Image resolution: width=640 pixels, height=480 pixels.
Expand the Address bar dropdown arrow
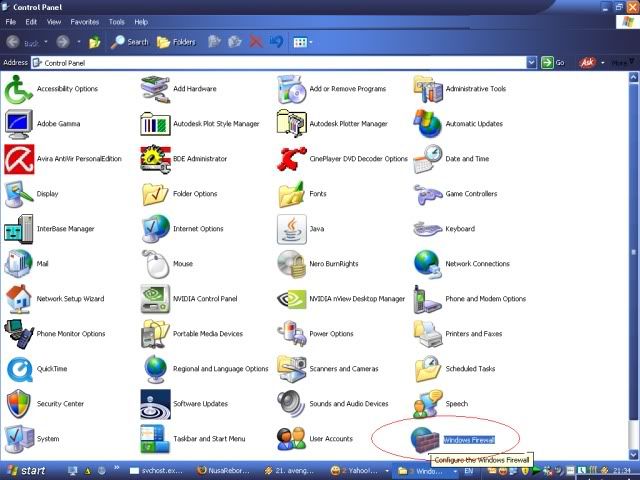click(x=531, y=62)
